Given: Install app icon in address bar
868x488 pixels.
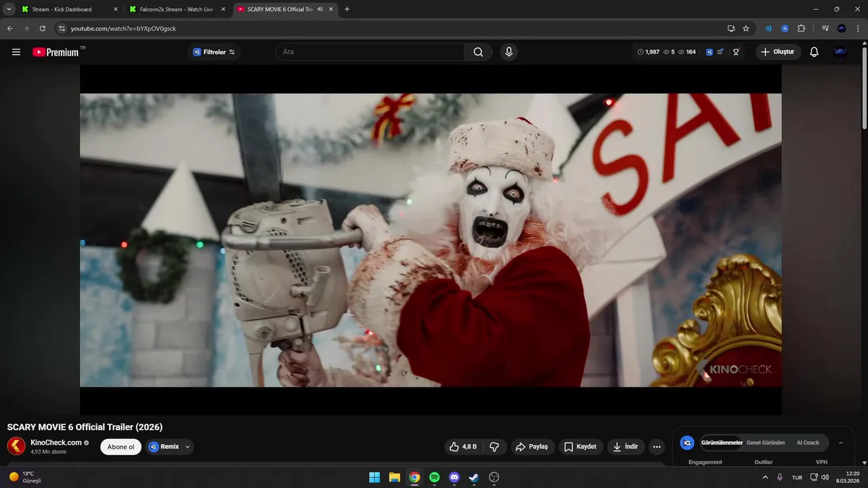Looking at the screenshot, I should click(x=731, y=28).
